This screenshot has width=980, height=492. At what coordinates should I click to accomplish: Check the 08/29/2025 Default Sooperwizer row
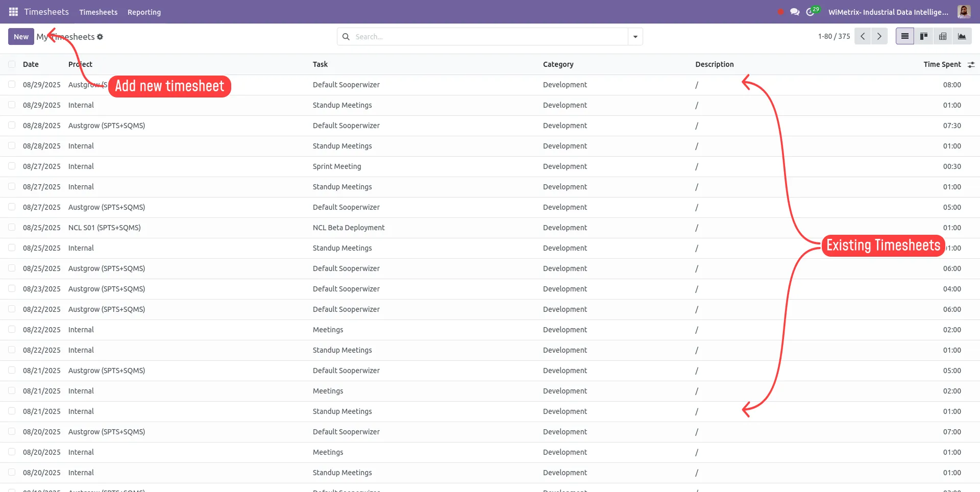click(x=12, y=84)
